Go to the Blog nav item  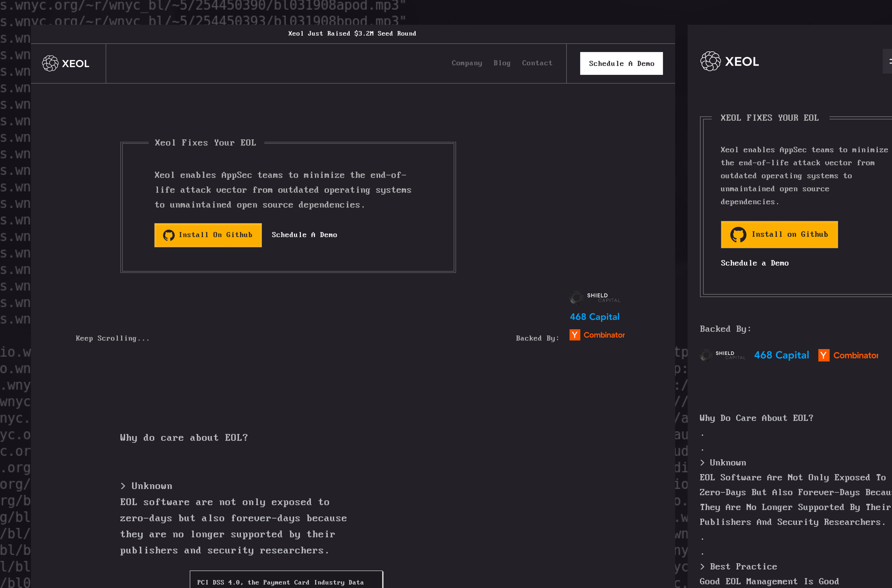click(502, 63)
